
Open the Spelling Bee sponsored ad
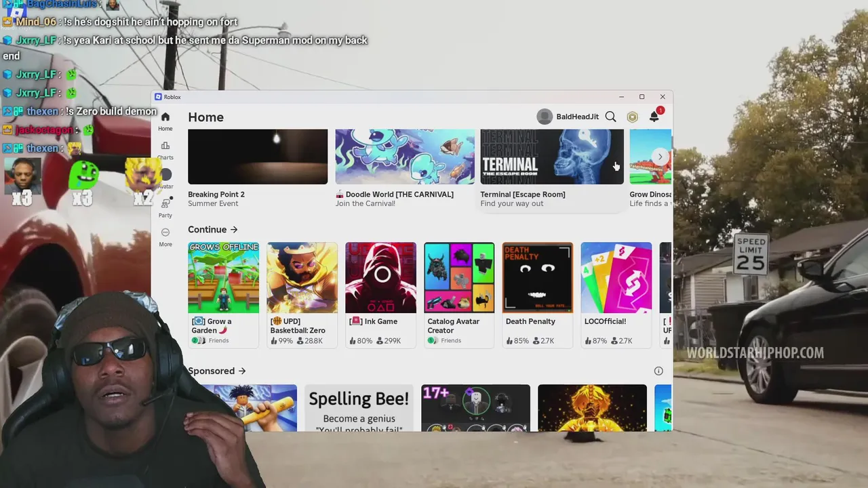click(359, 408)
